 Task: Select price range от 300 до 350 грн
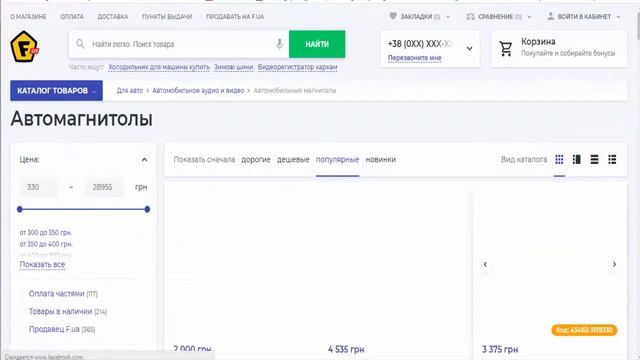coord(46,233)
